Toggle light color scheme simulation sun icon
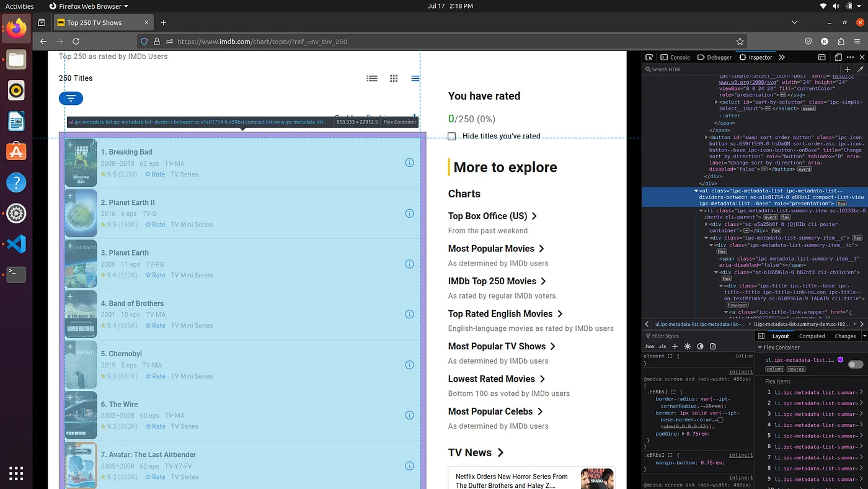 (x=688, y=346)
